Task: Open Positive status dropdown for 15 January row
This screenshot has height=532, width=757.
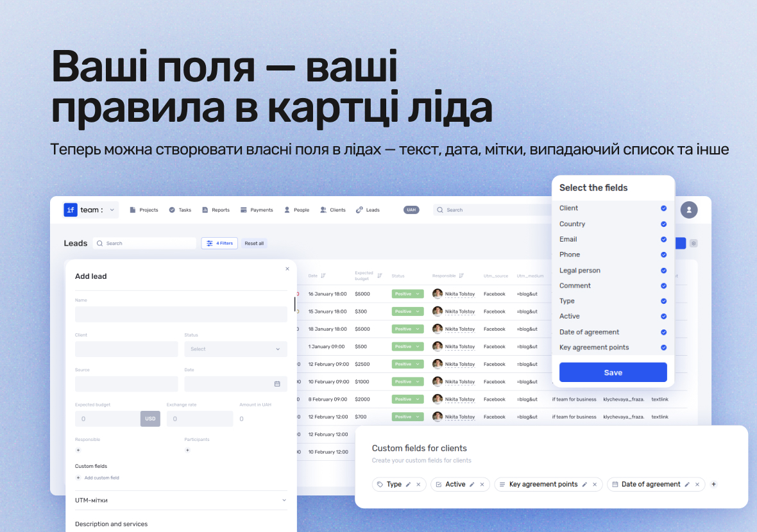Action: tap(407, 312)
